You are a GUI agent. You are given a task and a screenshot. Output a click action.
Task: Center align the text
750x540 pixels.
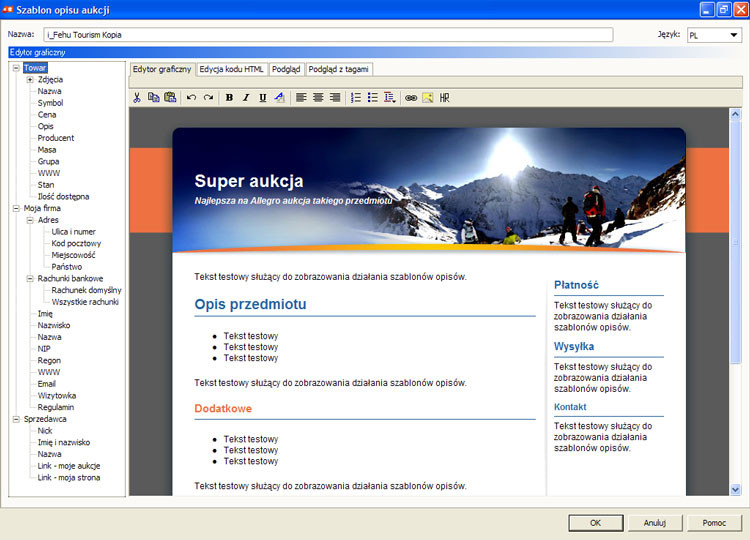click(x=318, y=98)
